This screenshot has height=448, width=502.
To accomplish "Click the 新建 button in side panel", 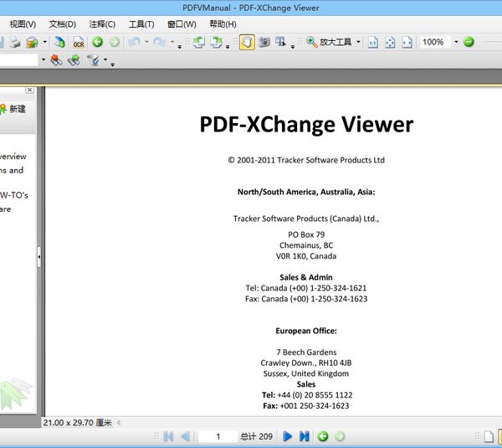I will pyautogui.click(x=13, y=109).
